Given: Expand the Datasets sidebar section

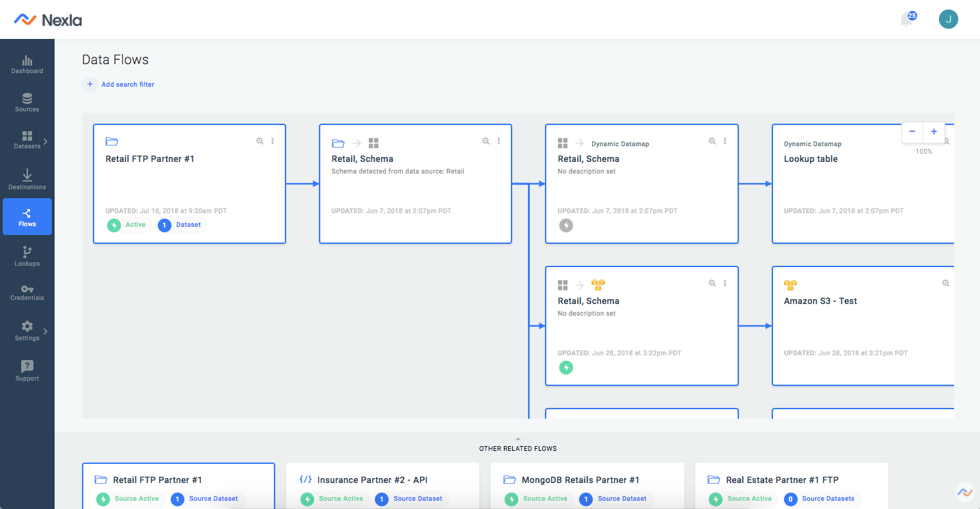Looking at the screenshot, I should pyautogui.click(x=27, y=140).
